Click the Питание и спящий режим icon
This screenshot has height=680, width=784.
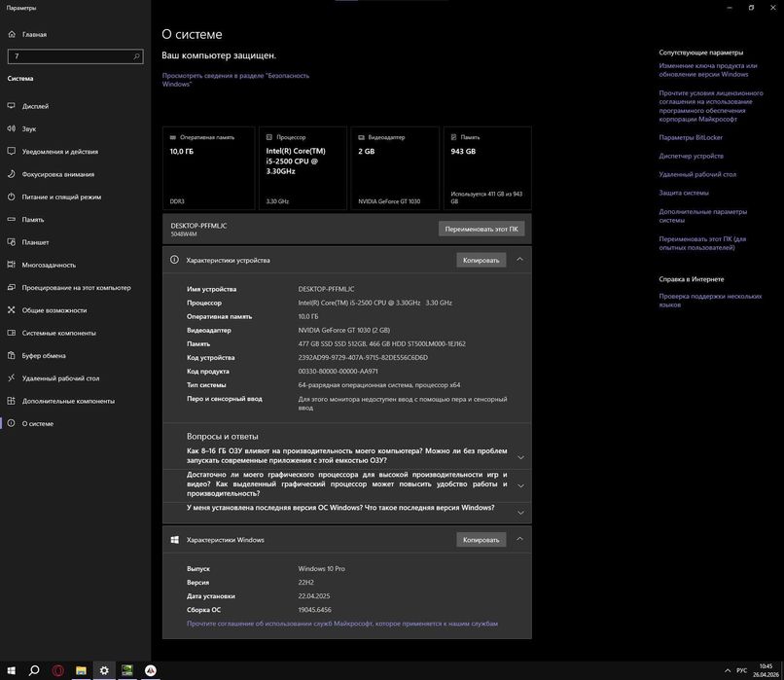(x=12, y=197)
